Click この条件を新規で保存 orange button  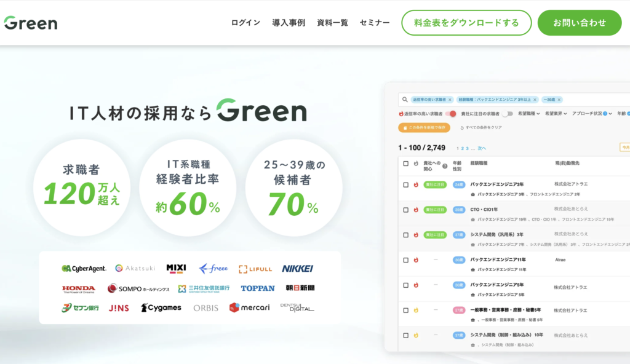(425, 128)
